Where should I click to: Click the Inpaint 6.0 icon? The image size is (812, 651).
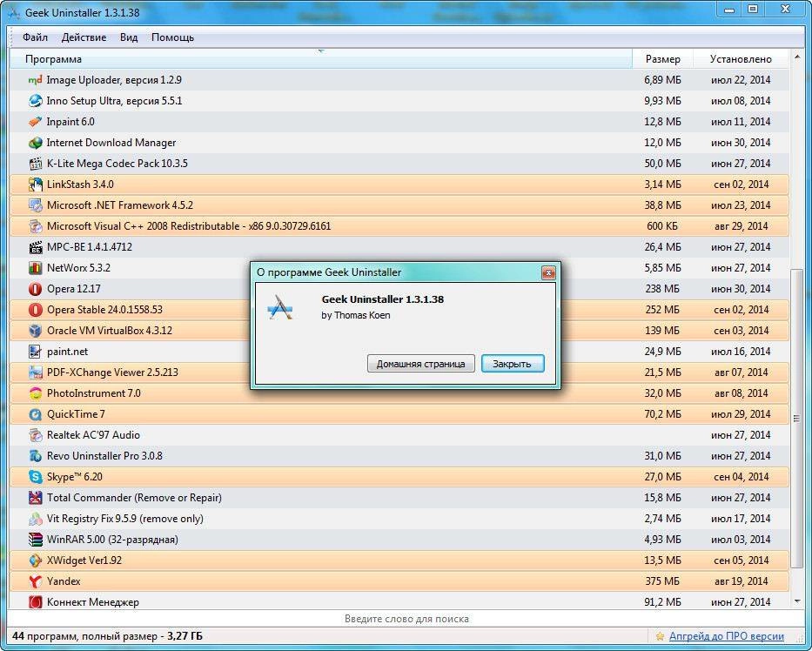pyautogui.click(x=35, y=122)
